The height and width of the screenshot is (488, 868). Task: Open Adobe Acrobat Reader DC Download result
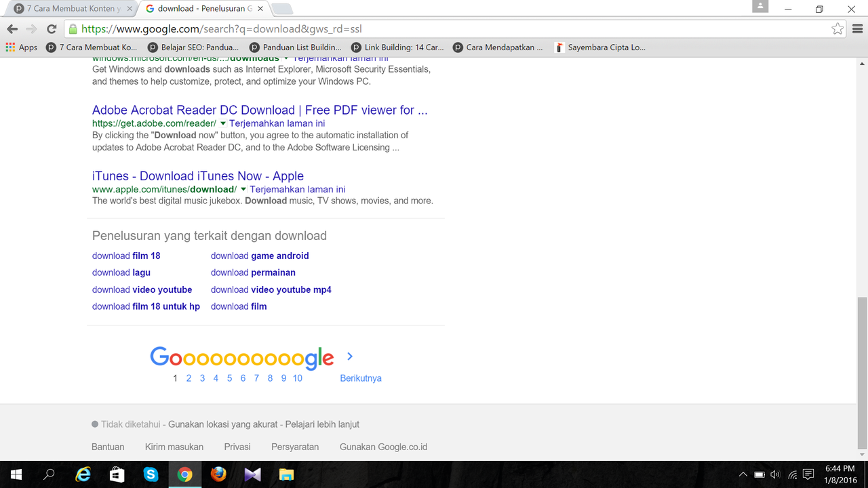point(260,110)
